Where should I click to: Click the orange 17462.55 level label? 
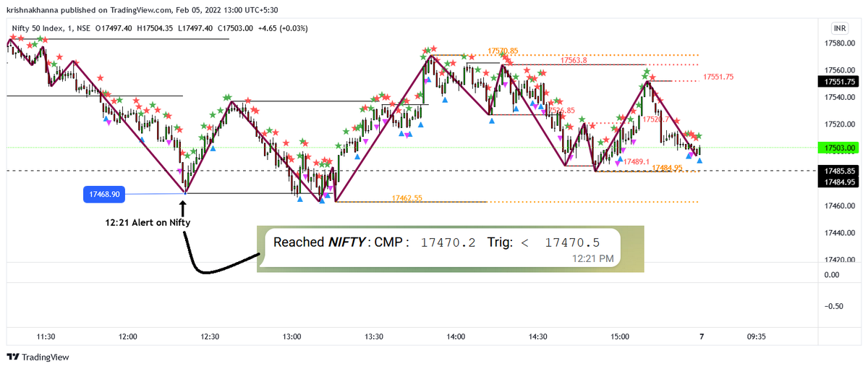tap(407, 198)
